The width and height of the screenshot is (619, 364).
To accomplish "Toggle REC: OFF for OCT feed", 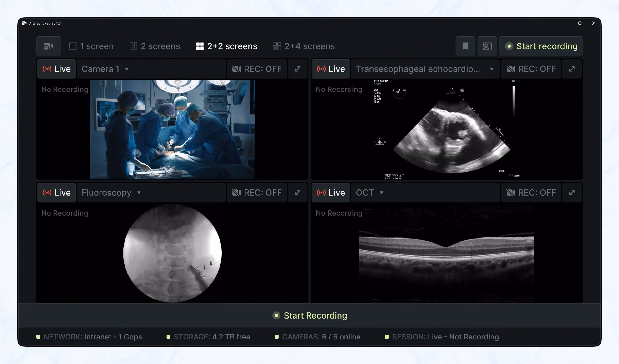I will click(531, 193).
